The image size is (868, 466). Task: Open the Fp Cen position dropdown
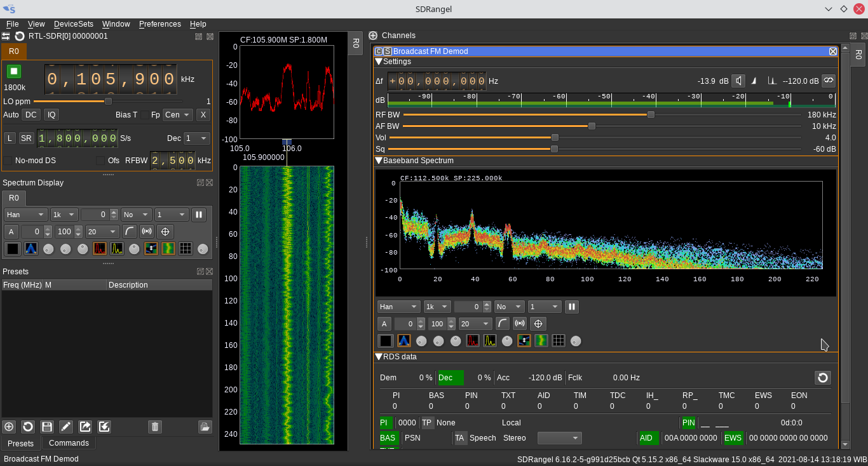point(177,115)
